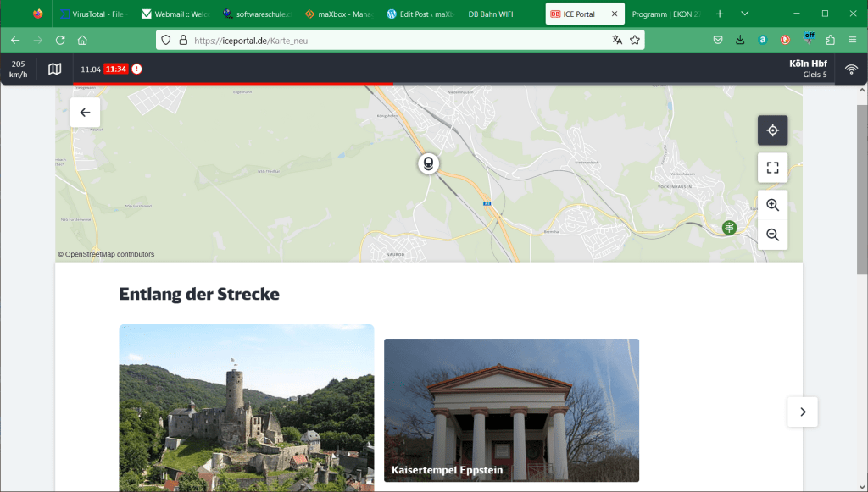Click the train position marker on map
The height and width of the screenshot is (492, 868).
tap(429, 163)
